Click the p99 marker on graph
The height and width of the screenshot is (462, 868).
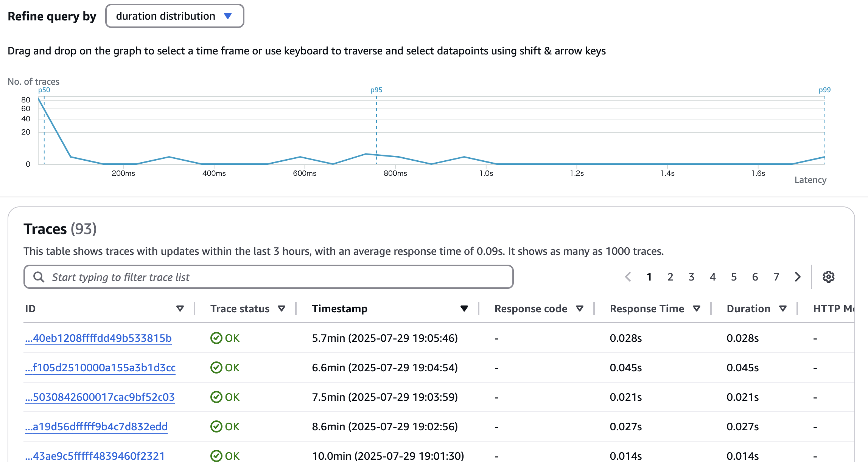tap(824, 90)
